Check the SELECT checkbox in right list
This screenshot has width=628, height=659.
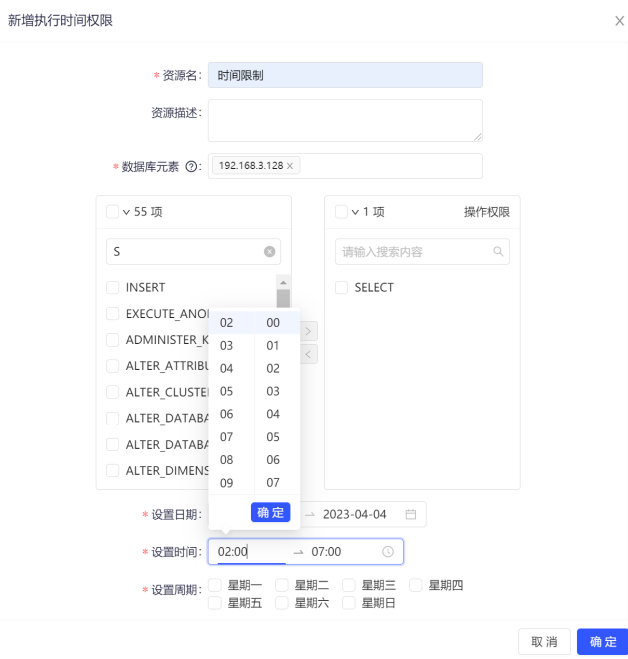pyautogui.click(x=341, y=287)
